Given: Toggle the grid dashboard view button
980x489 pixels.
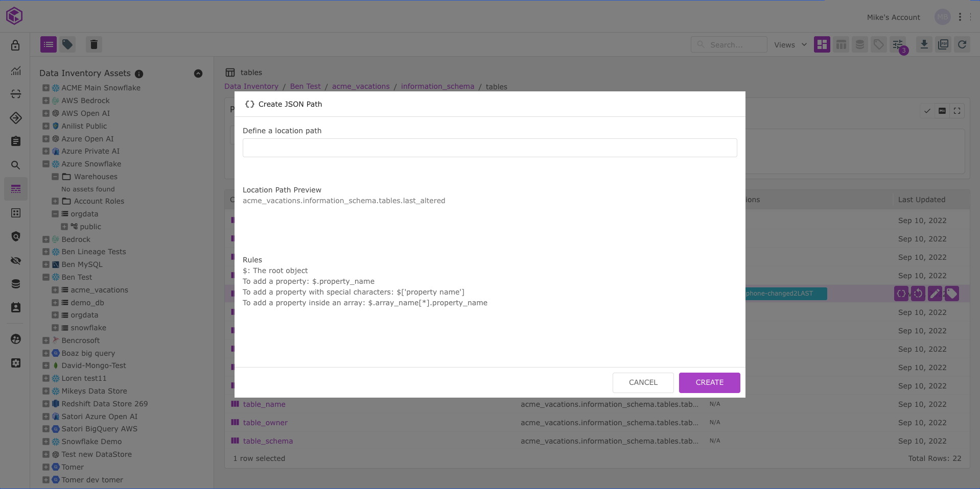Looking at the screenshot, I should pyautogui.click(x=822, y=45).
